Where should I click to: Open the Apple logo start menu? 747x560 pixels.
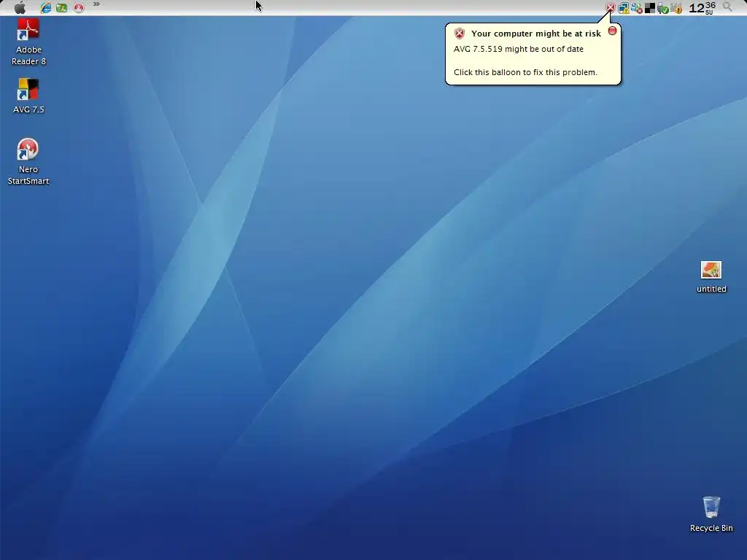(x=20, y=7)
